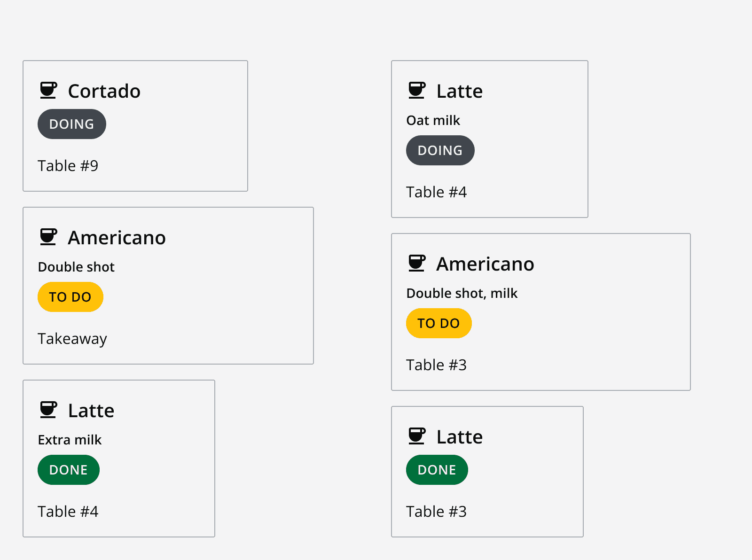Click the cup icon on the Takeaway Americano card
Viewport: 752px width, 560px height.
[x=48, y=237]
